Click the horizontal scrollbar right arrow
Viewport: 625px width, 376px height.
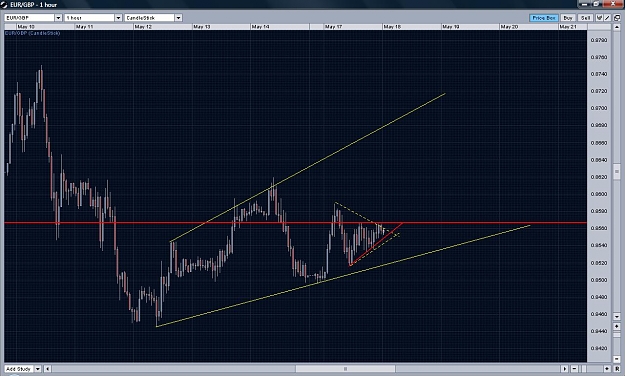pyautogui.click(x=565, y=369)
